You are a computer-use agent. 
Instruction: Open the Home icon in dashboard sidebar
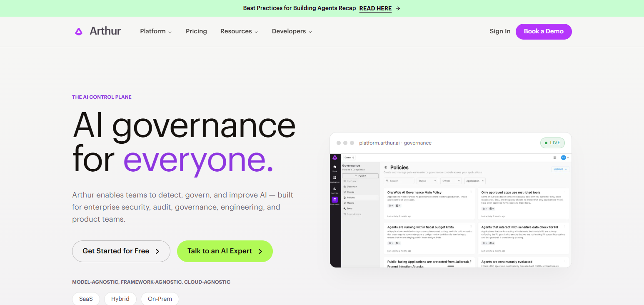tap(335, 167)
